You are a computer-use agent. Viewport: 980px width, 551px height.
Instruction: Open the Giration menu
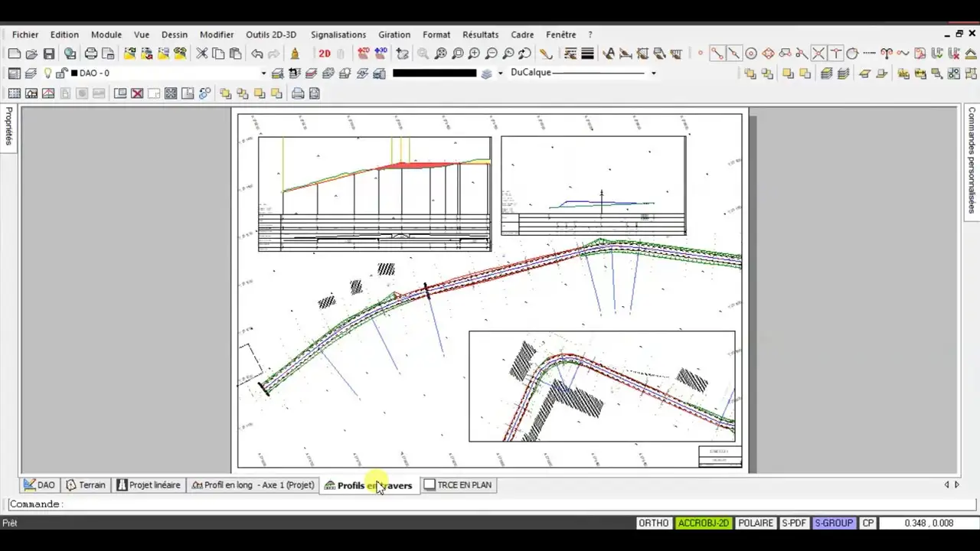(394, 34)
